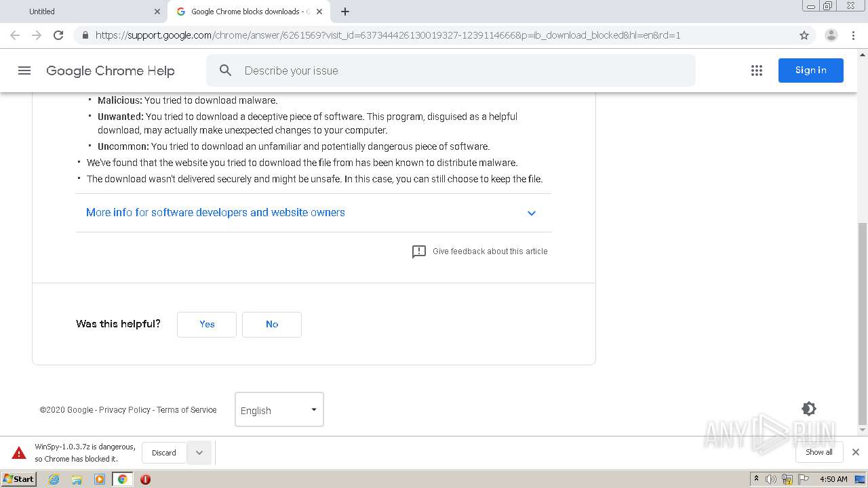Click the page vertical scrollbar thumb
The image size is (868, 488).
click(x=863, y=323)
